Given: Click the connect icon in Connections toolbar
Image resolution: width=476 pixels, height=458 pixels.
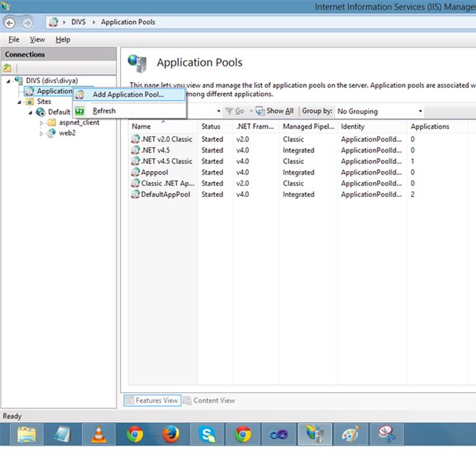Looking at the screenshot, I should [x=8, y=68].
